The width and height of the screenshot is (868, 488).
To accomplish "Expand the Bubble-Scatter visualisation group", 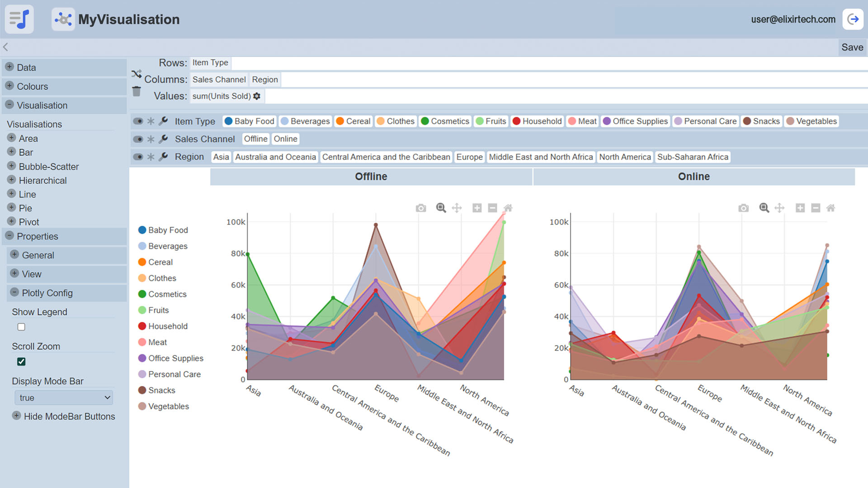I will [x=12, y=166].
